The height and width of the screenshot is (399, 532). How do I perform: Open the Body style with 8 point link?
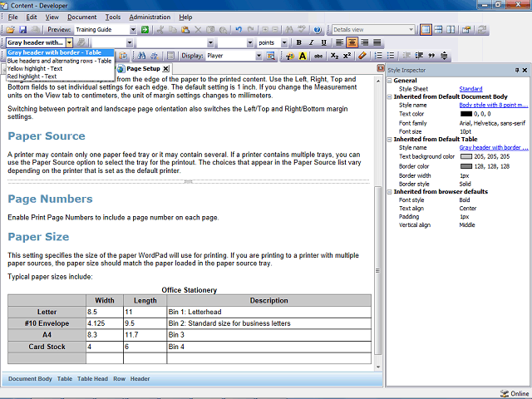[494, 106]
